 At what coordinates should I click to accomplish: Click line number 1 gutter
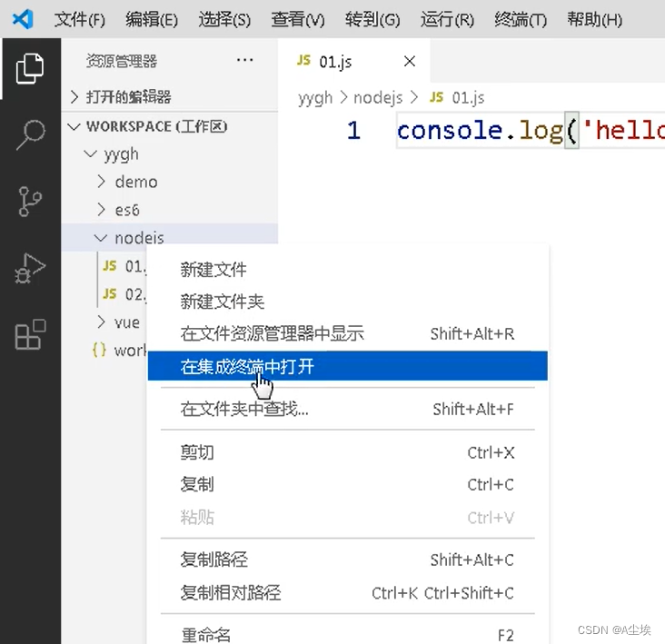pyautogui.click(x=353, y=130)
